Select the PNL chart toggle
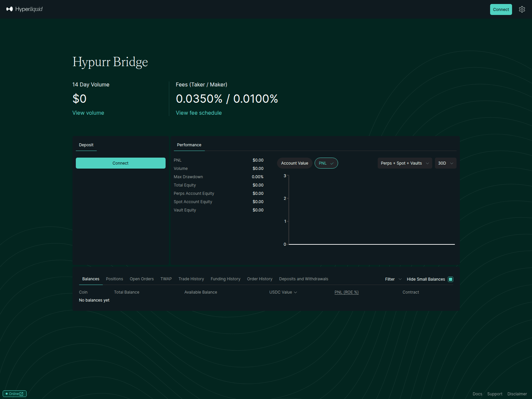532x399 pixels. click(326, 163)
